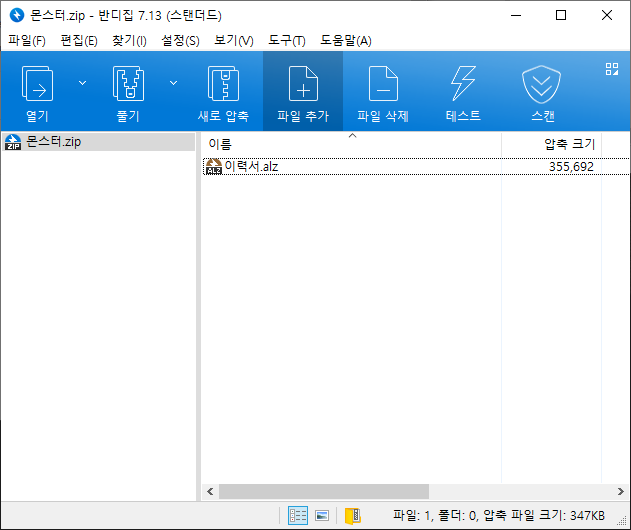Click the 새로 압축 (New archive) icon
631x530 pixels.
point(223,91)
